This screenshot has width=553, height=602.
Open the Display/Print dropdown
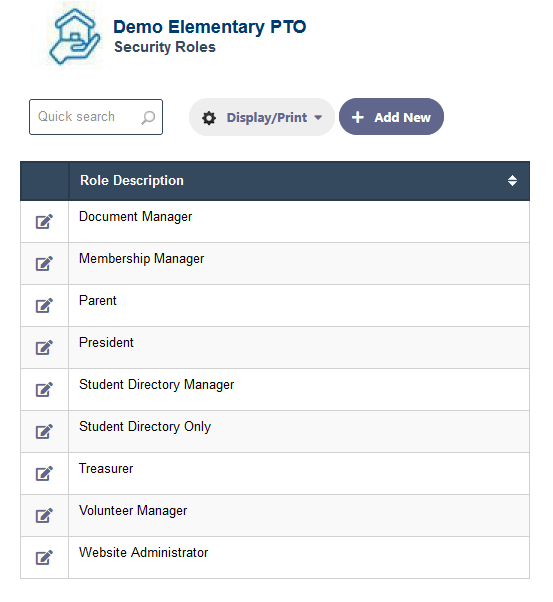click(x=262, y=117)
